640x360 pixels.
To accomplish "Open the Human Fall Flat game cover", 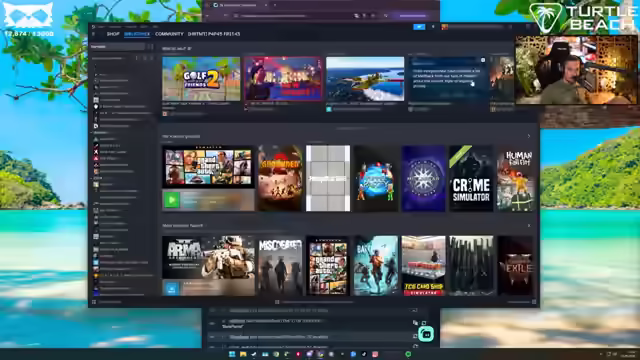I will tap(516, 178).
